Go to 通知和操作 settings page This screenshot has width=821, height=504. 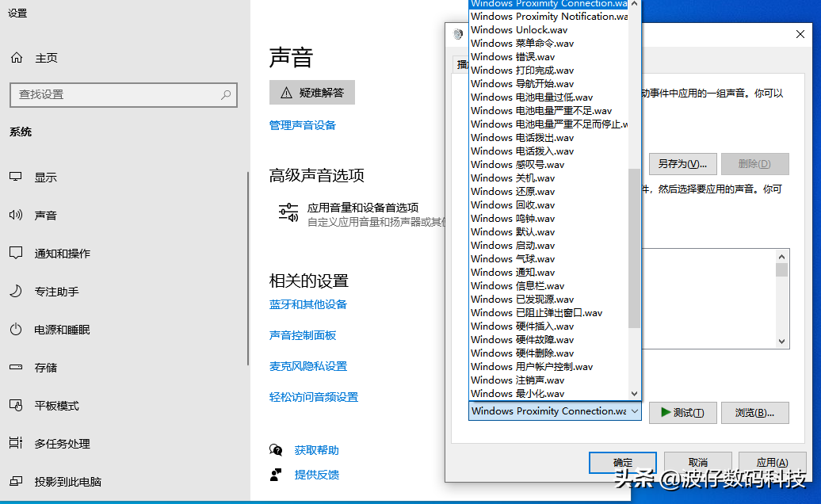coord(63,254)
